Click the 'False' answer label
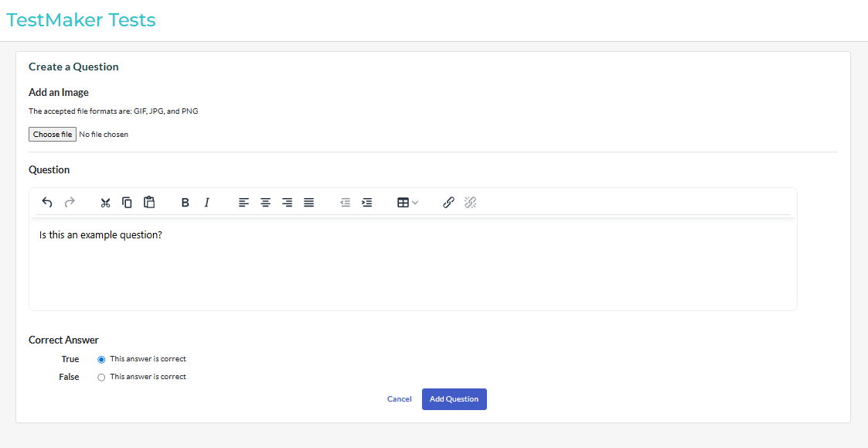 pyautogui.click(x=70, y=377)
